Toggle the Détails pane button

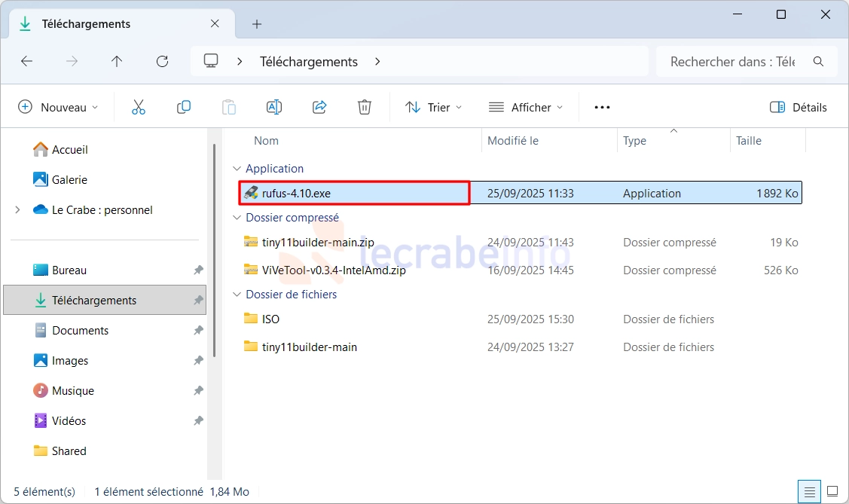click(x=799, y=107)
